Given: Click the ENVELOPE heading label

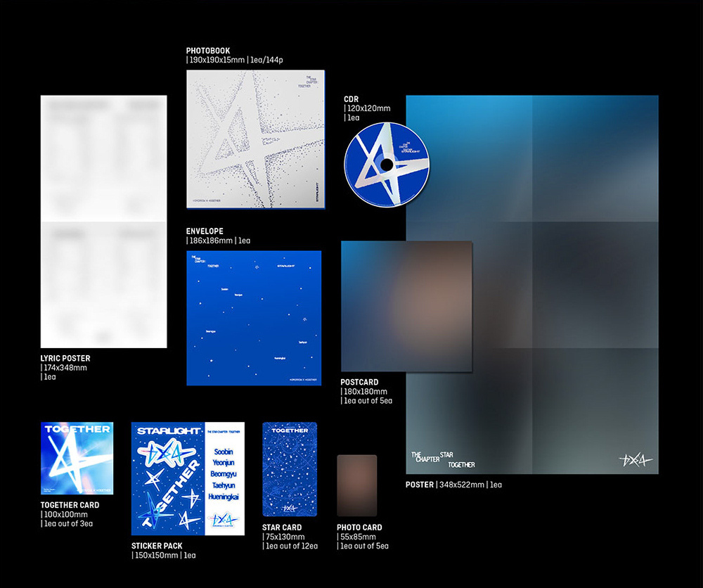Looking at the screenshot, I should [x=205, y=231].
